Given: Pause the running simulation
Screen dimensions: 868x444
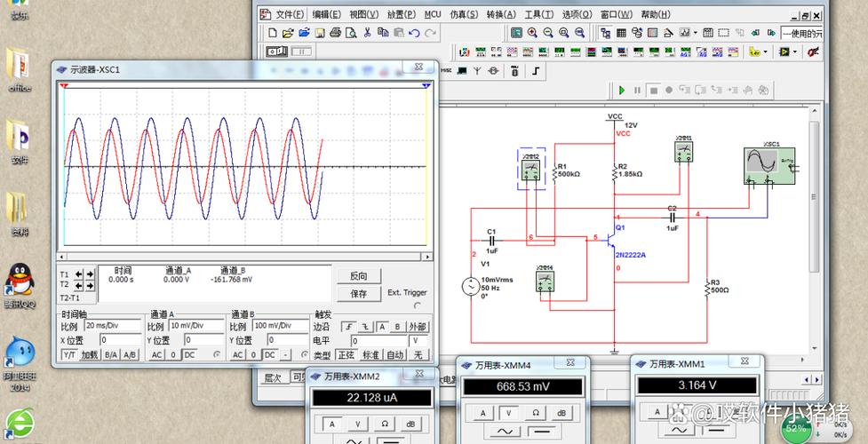Looking at the screenshot, I should pyautogui.click(x=637, y=90).
